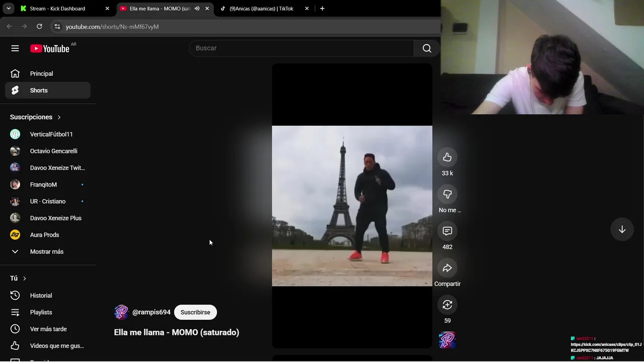Open Principal home in sidebar
The image size is (644, 362).
(x=48, y=73)
